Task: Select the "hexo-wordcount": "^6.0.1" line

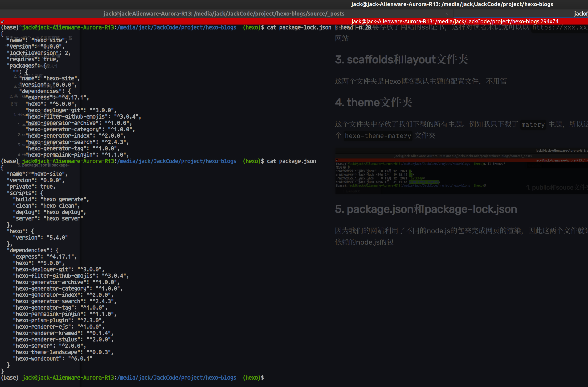Action: (53, 359)
